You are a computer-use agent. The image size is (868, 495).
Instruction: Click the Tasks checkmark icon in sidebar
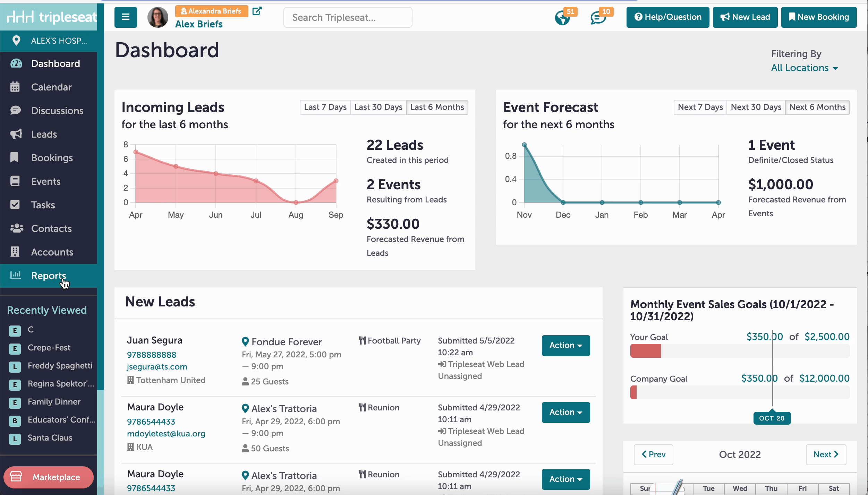[x=15, y=205]
